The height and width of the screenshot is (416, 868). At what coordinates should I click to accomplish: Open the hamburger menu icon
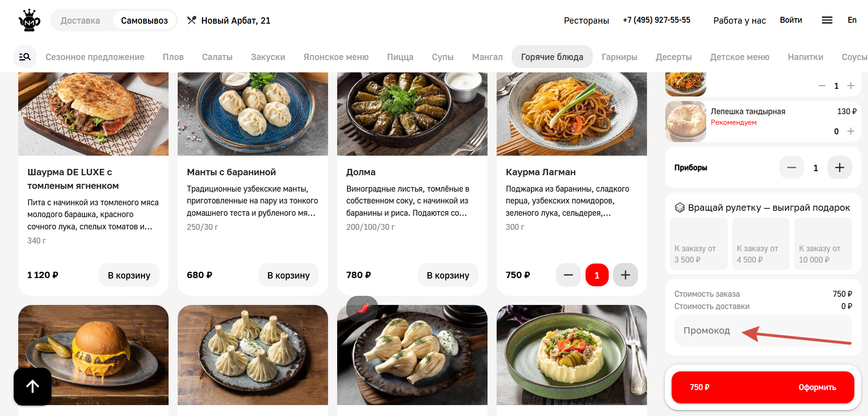click(x=827, y=20)
